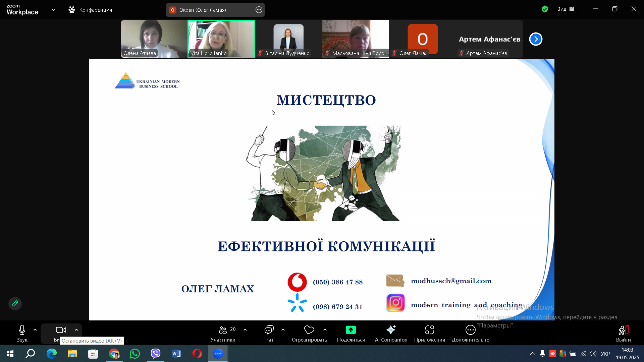The height and width of the screenshot is (362, 644).
Task: Open the Участники participants panel
Action: pyautogui.click(x=223, y=333)
